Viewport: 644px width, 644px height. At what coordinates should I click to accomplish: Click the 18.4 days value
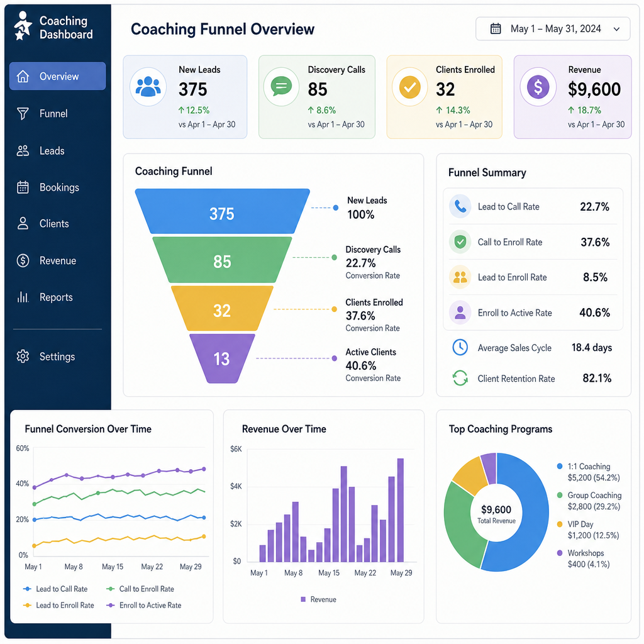(x=592, y=347)
